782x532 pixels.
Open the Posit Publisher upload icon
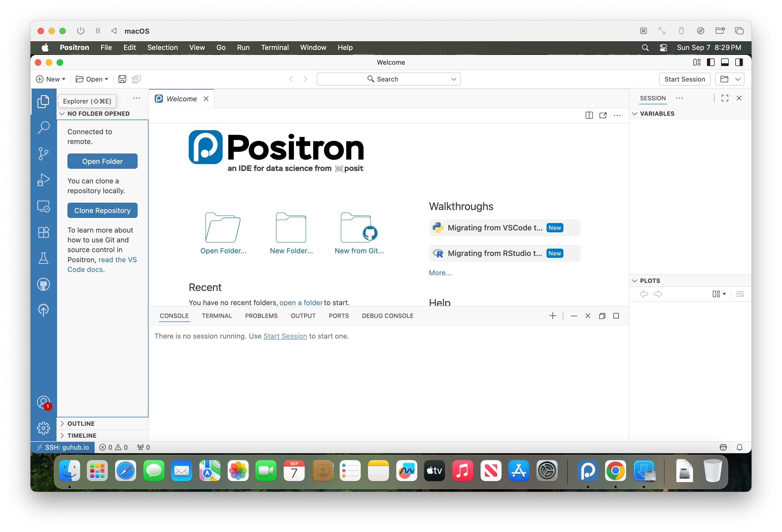click(x=44, y=310)
